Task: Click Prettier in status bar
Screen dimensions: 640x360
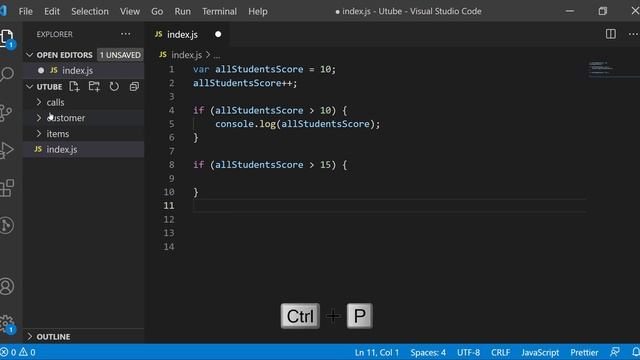Action: (584, 352)
